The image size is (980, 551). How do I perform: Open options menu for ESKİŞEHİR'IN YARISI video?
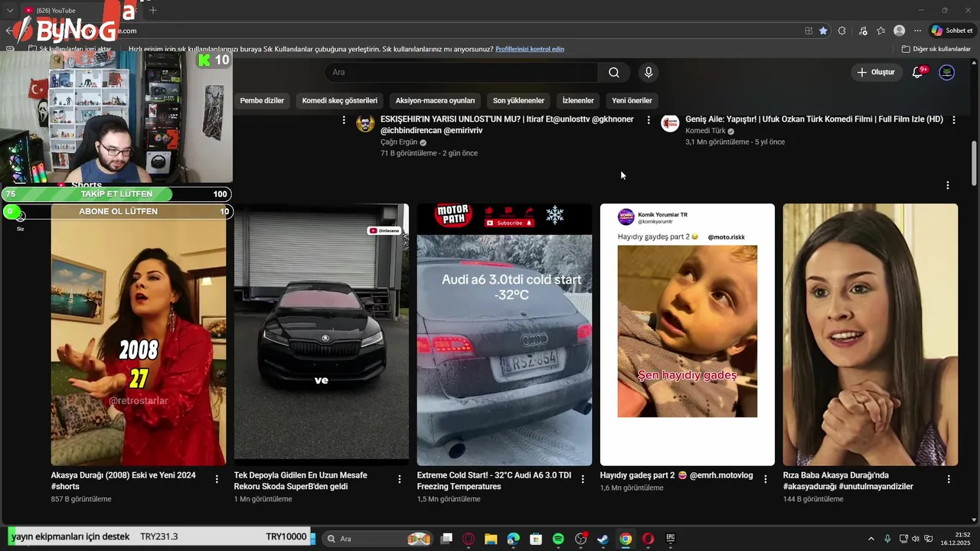pos(648,120)
